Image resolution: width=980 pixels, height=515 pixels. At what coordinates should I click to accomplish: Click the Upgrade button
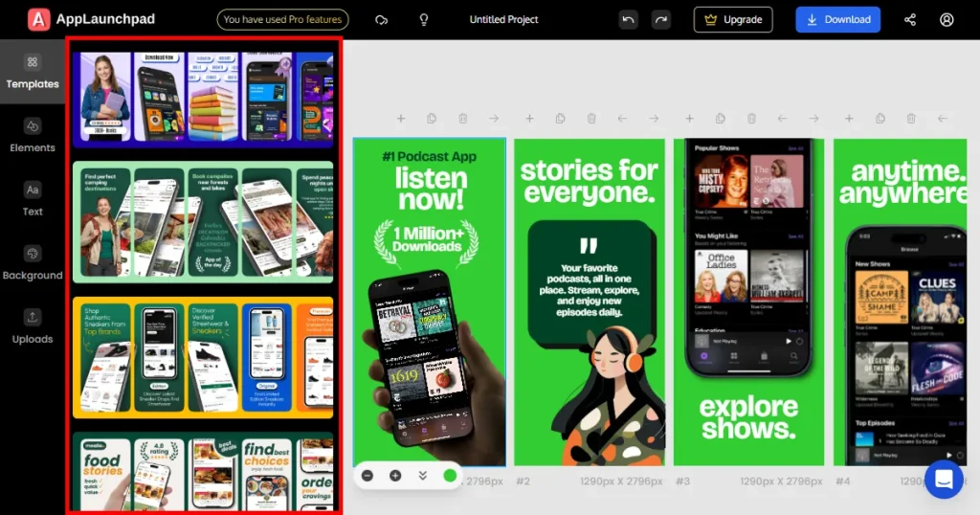733,19
